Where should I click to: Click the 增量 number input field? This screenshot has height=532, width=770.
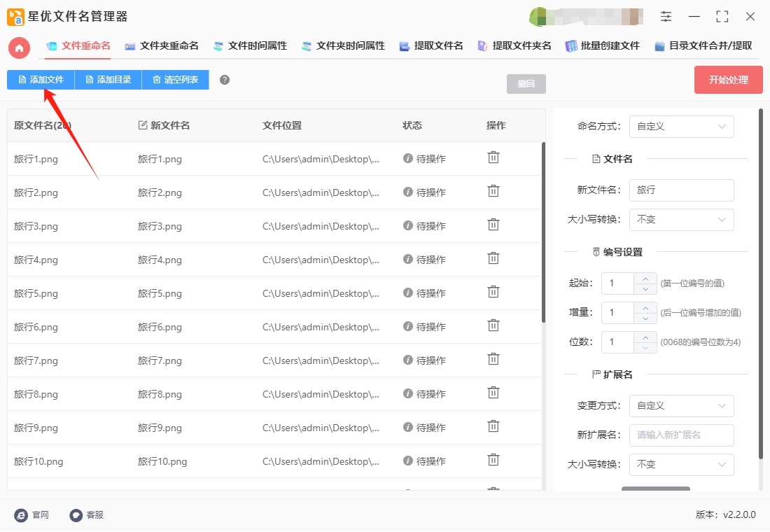tap(618, 313)
